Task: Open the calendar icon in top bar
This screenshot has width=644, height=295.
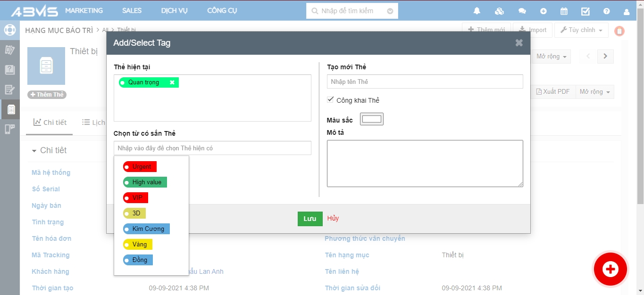Action: 564,11
